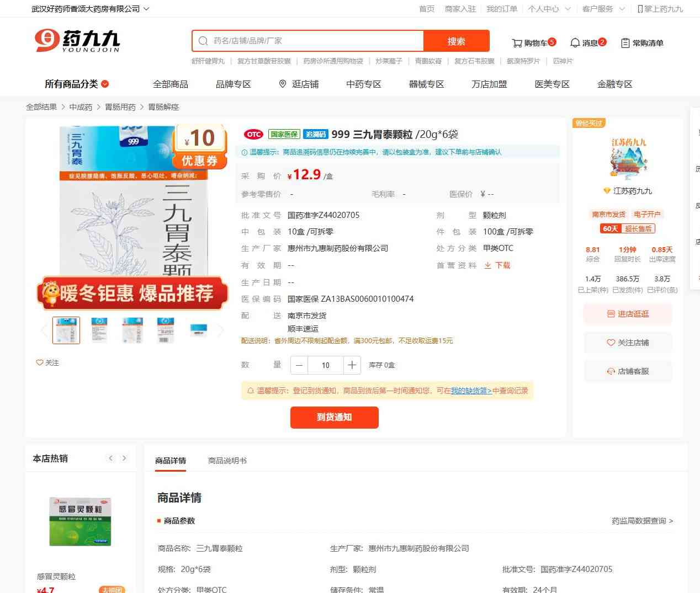
Task: Click the search input field
Action: pos(315,41)
